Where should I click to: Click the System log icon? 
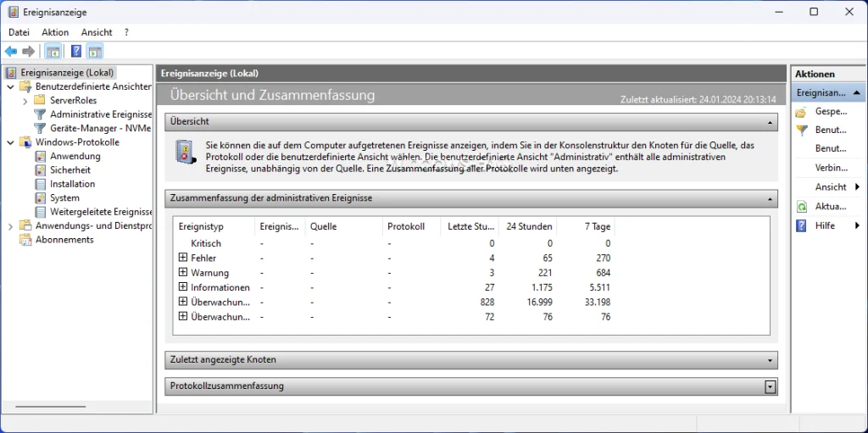point(40,197)
